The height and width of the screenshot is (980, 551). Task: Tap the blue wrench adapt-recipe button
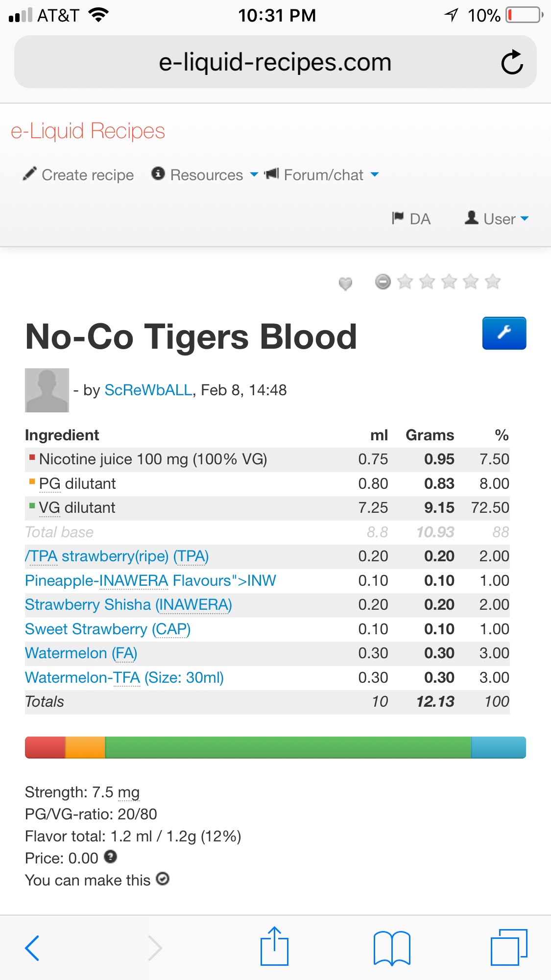[504, 333]
